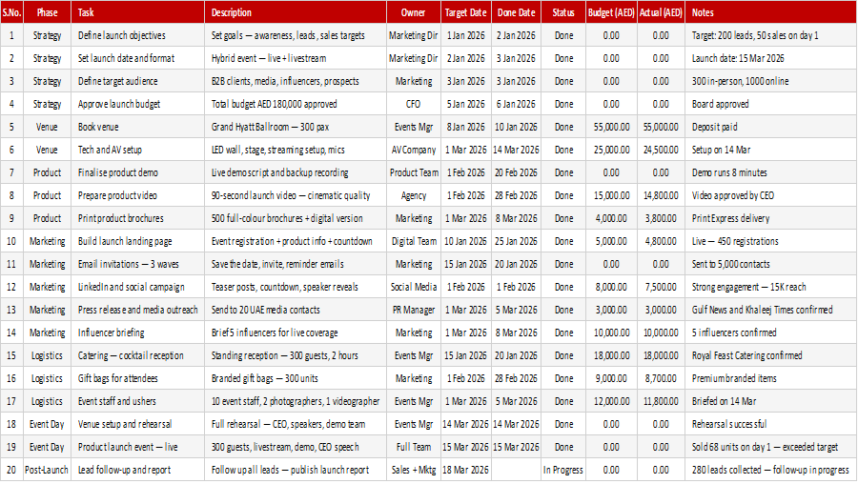
Task: Click the 11,800.00 actual cost cell
Action: coord(661,401)
